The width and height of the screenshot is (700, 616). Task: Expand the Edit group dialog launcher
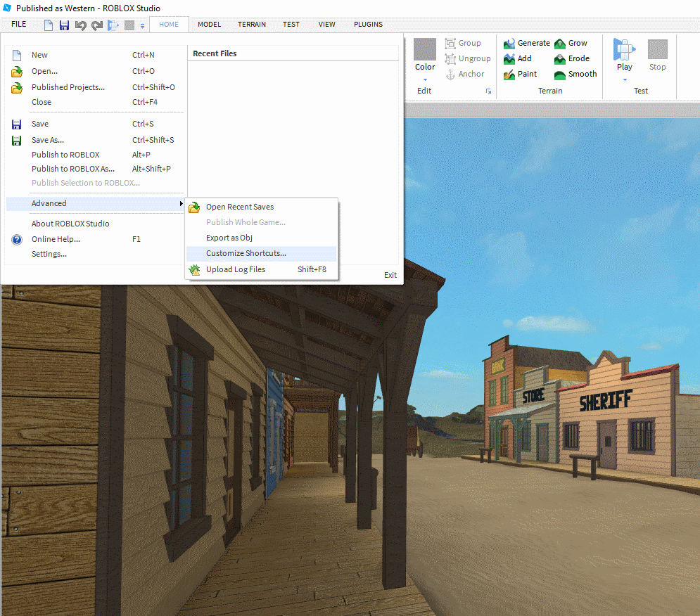(488, 91)
